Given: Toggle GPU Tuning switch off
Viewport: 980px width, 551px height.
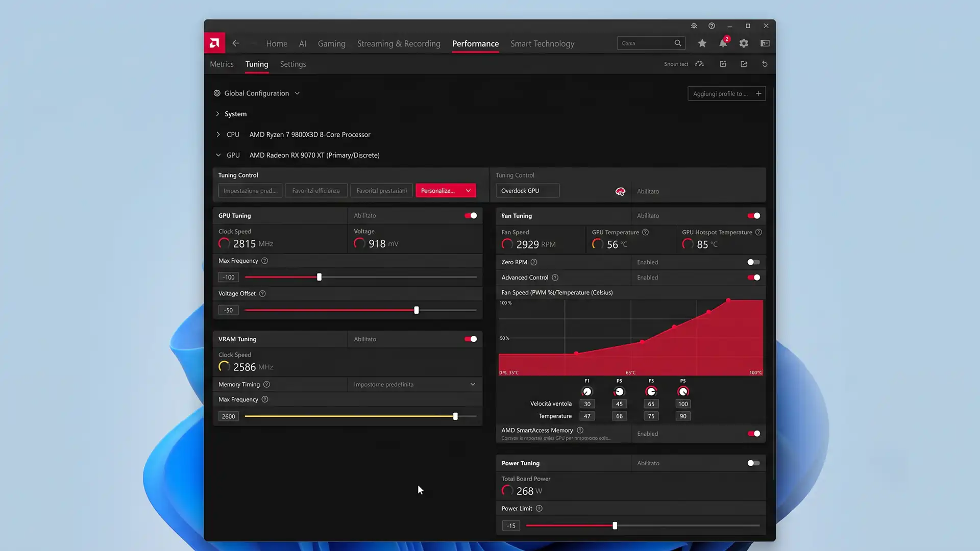Looking at the screenshot, I should [471, 216].
